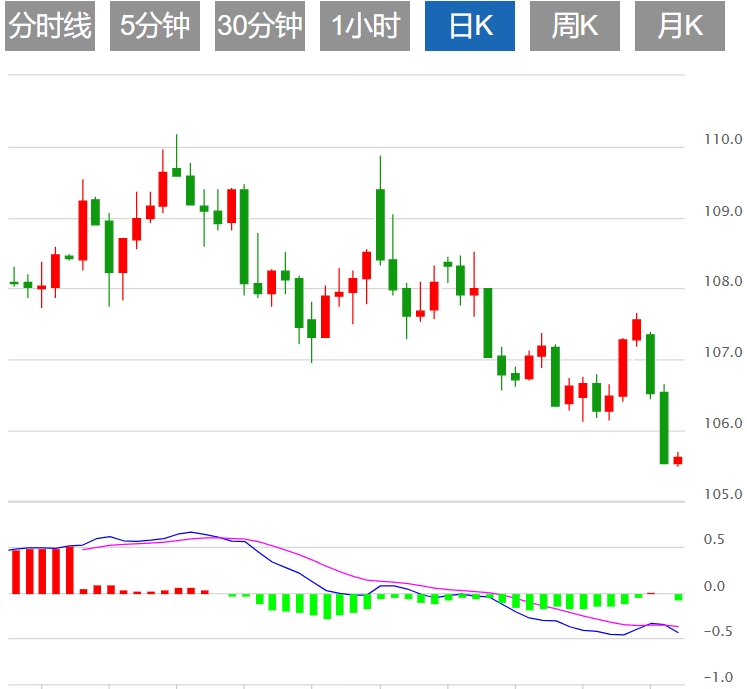This screenshot has height=689, width=747.
Task: Click the tall green candle reaching the highest wick
Action: pyautogui.click(x=380, y=224)
